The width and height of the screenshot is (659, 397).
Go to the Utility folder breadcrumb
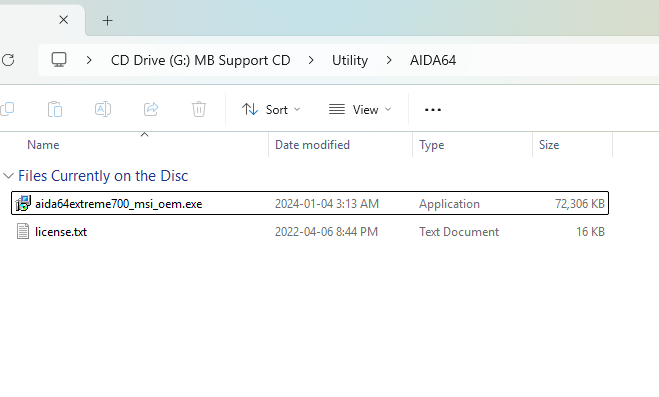(350, 60)
